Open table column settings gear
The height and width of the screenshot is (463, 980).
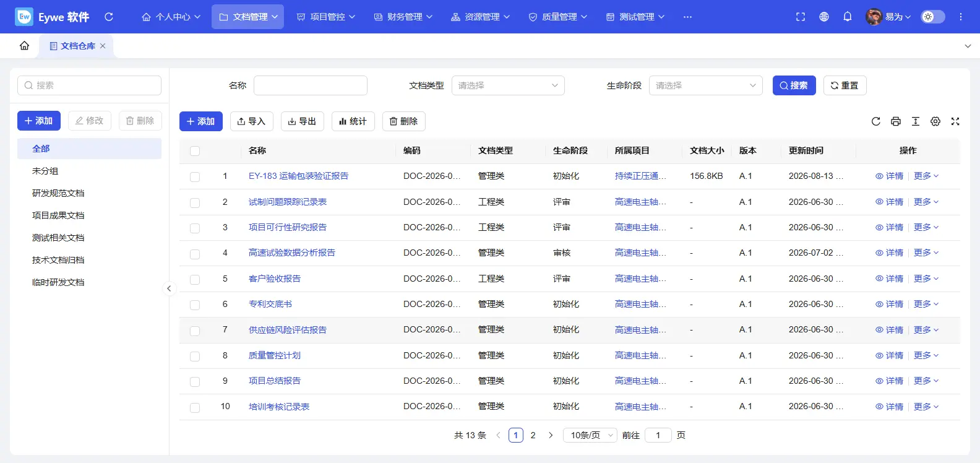click(935, 121)
